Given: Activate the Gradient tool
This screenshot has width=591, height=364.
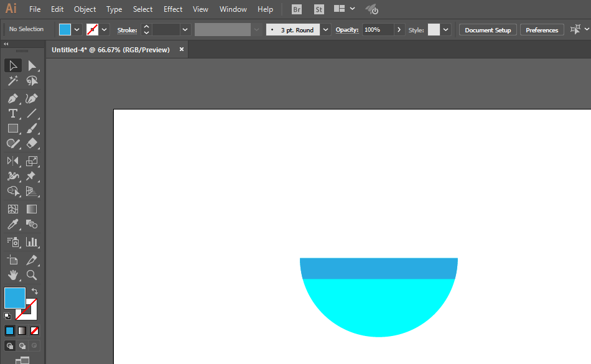Looking at the screenshot, I should pos(32,209).
